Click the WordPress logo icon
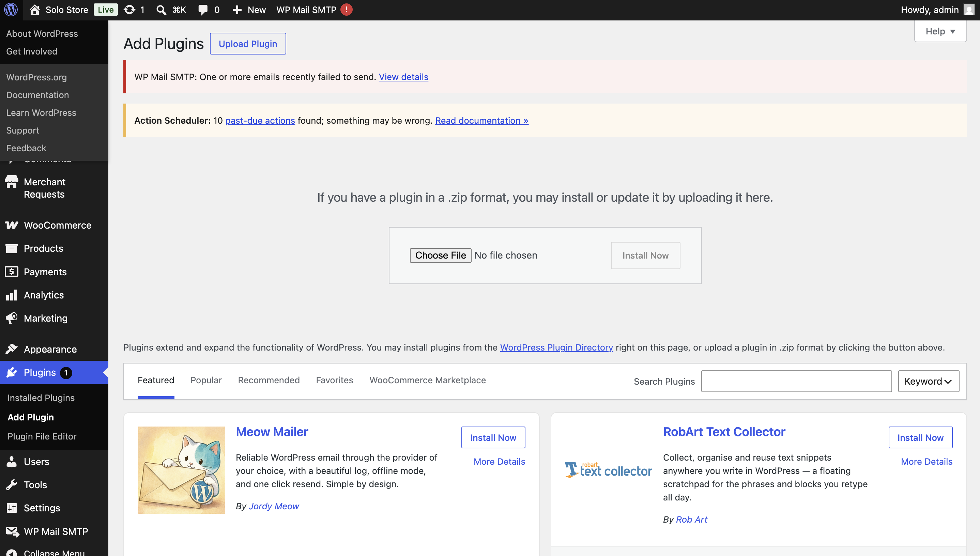 pyautogui.click(x=11, y=10)
